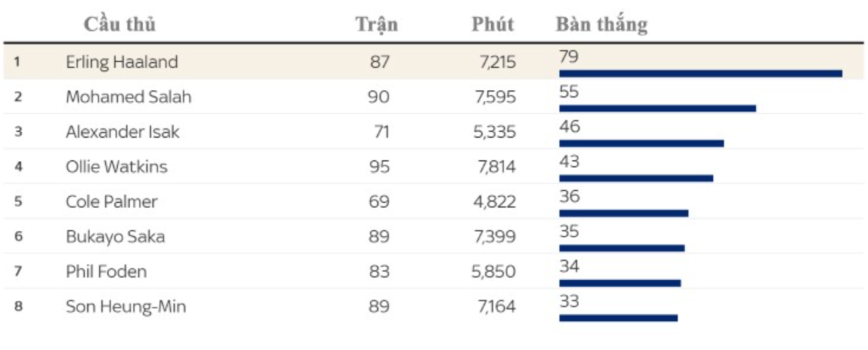Click the Cầu thủ column header

pos(120,24)
